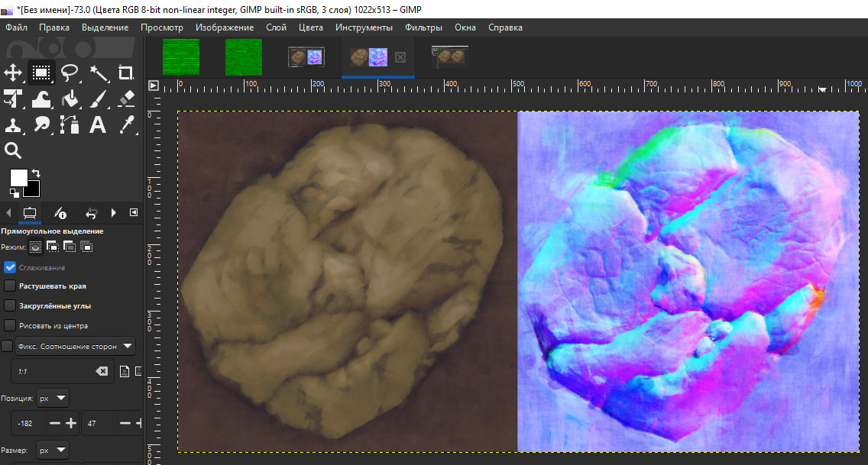Open the Фильтры menu
The image size is (868, 465).
pyautogui.click(x=423, y=27)
